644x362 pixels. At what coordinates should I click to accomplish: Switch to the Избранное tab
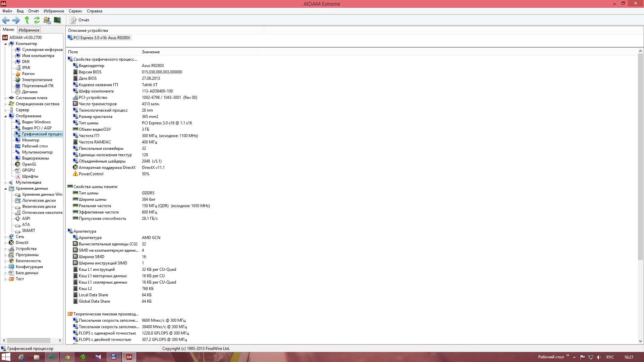[29, 30]
